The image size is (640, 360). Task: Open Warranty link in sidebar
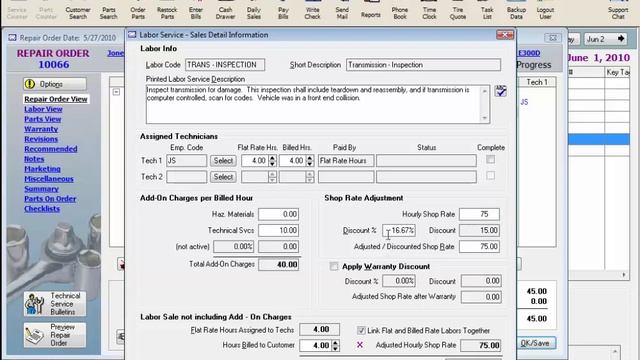click(41, 129)
